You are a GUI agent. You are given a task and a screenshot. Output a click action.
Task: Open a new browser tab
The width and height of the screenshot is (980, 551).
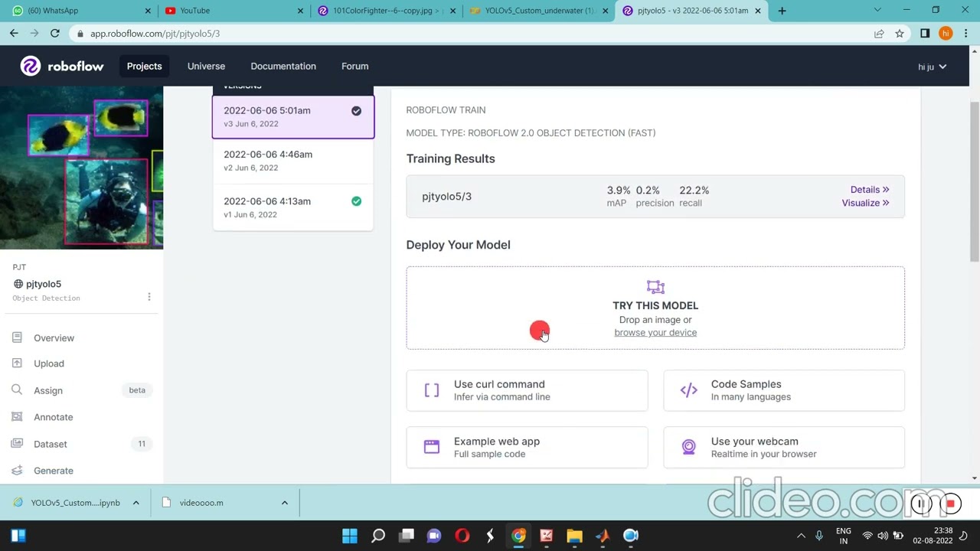click(782, 11)
